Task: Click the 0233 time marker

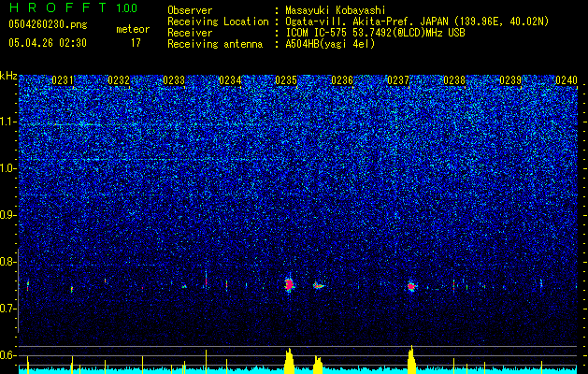Action: coord(175,80)
